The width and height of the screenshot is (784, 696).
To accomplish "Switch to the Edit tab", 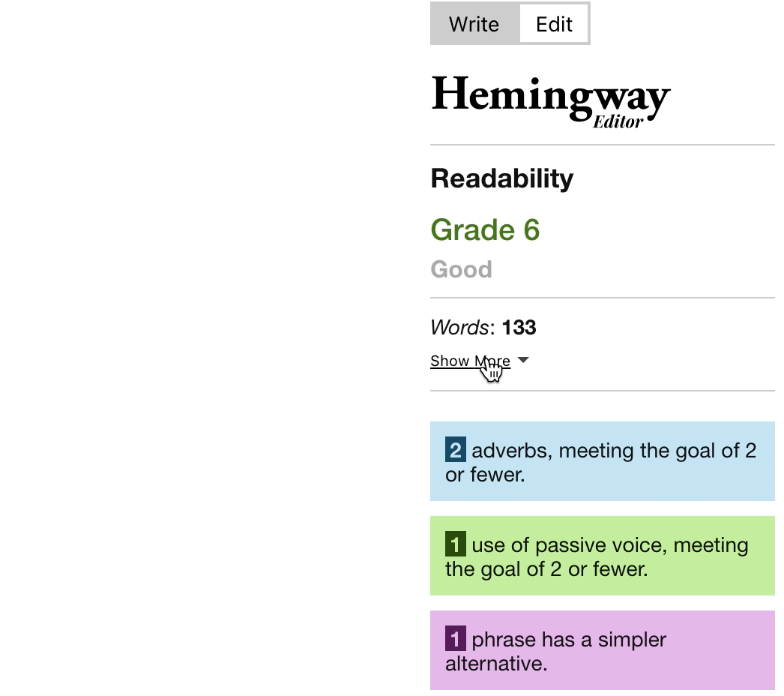I will pyautogui.click(x=553, y=23).
